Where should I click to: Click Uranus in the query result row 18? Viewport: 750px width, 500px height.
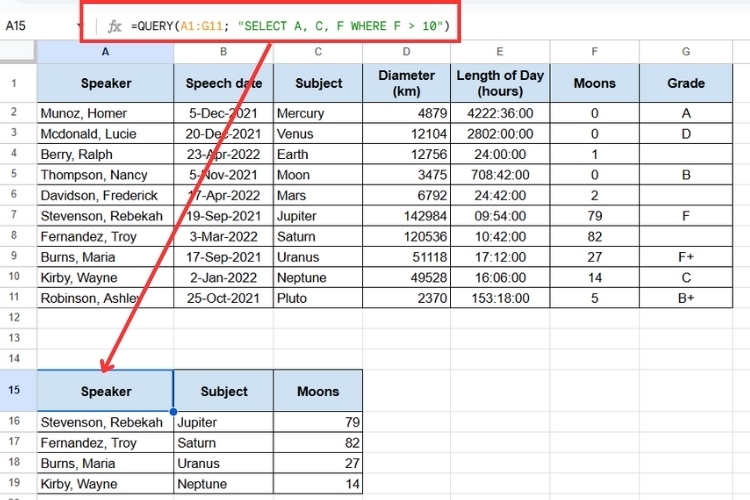223,464
